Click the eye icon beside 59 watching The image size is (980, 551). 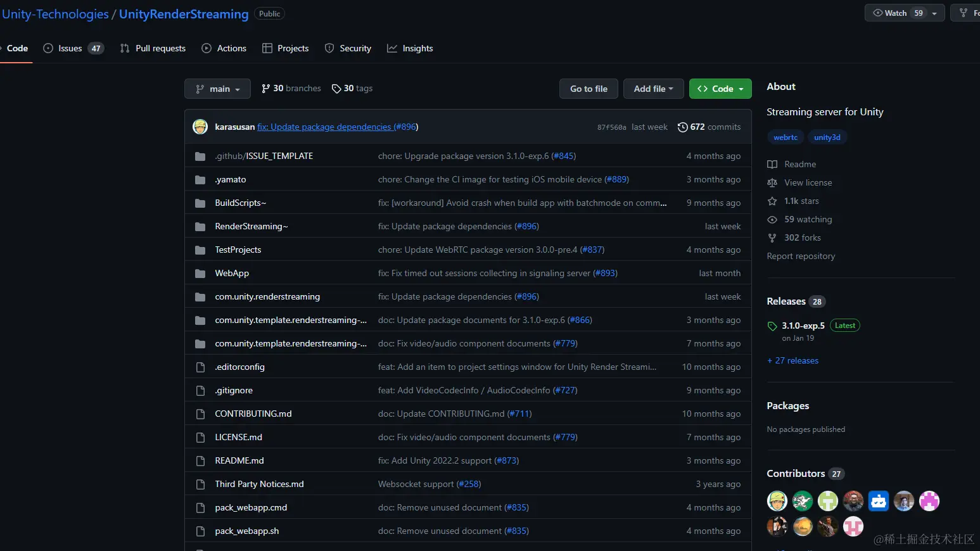pos(772,220)
